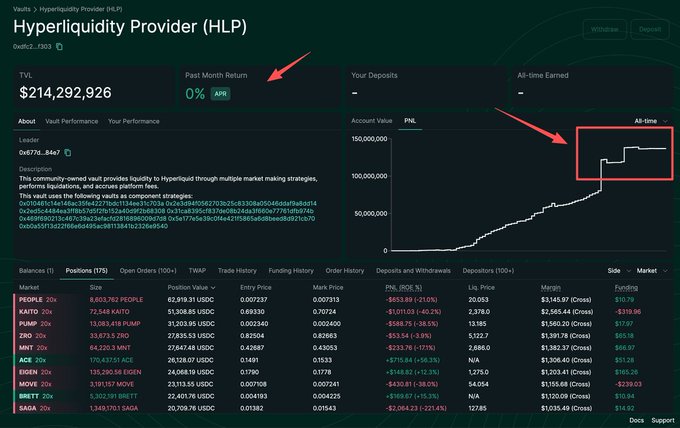Open component strategy address starting 0x31ca8395cf837

tap(240, 211)
